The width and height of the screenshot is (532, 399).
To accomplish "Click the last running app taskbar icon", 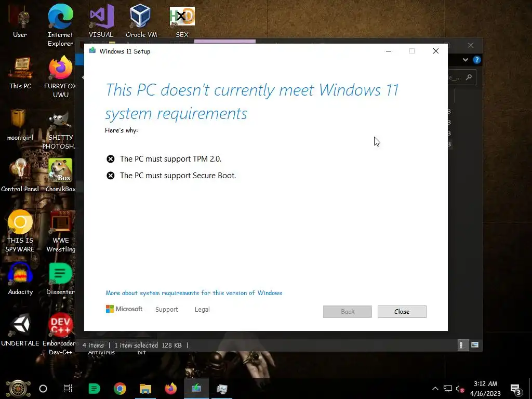I will 222,389.
